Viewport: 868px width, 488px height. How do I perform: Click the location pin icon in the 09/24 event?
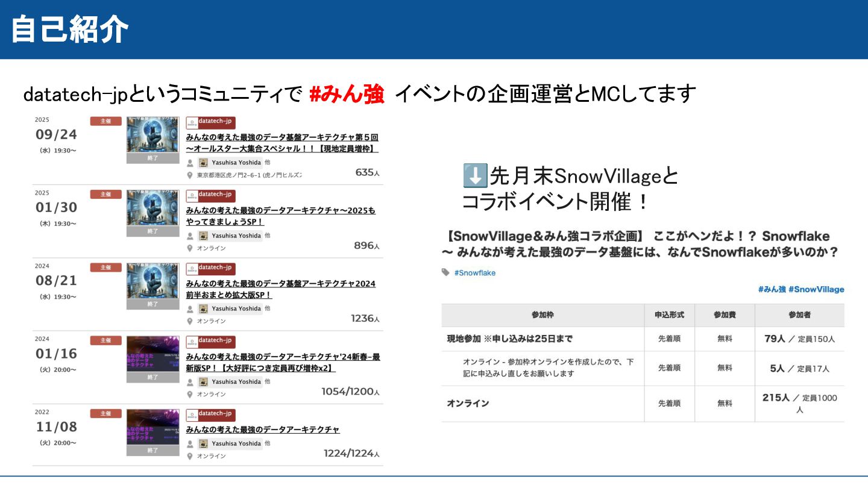(190, 175)
